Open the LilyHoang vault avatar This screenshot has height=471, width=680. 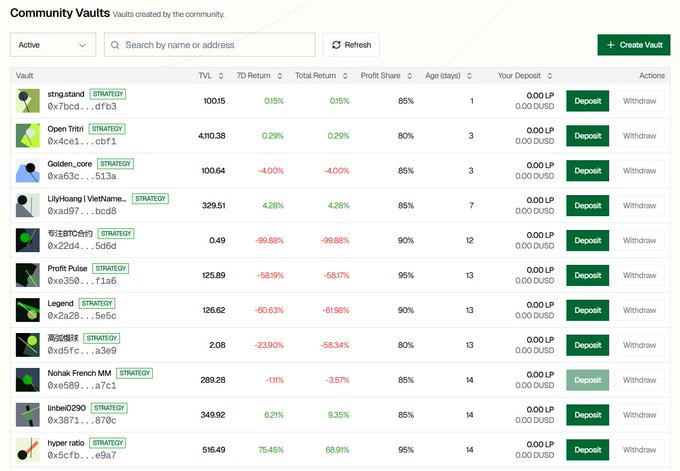pos(28,206)
